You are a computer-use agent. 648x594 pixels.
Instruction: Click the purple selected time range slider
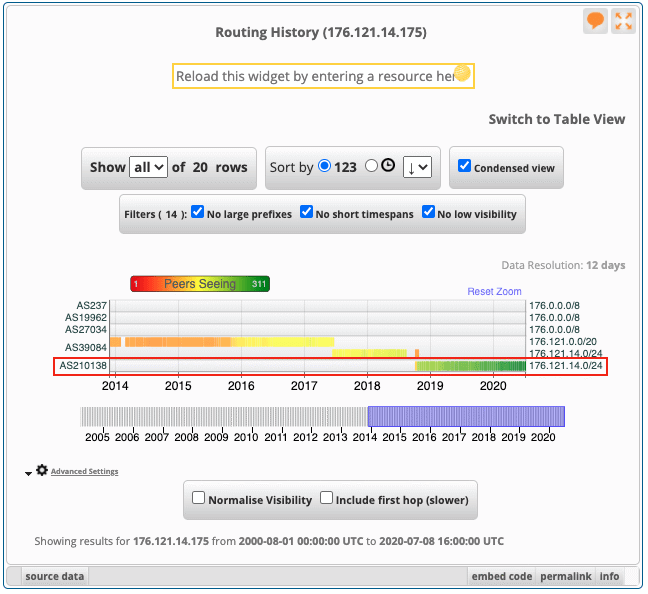coord(466,416)
